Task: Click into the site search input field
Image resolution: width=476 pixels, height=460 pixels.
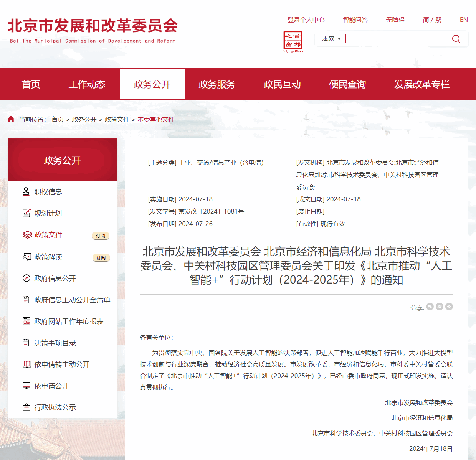Action: pos(395,39)
